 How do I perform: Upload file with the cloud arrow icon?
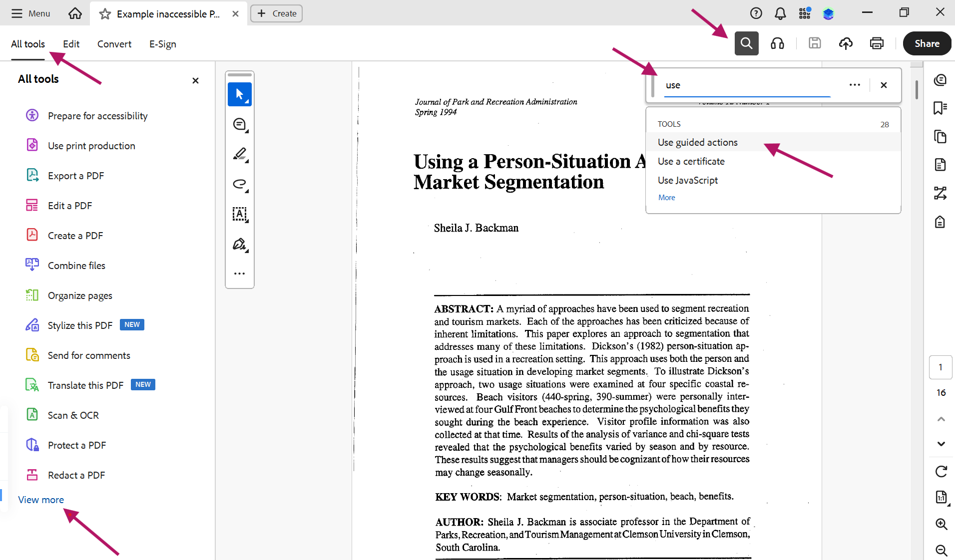tap(846, 43)
